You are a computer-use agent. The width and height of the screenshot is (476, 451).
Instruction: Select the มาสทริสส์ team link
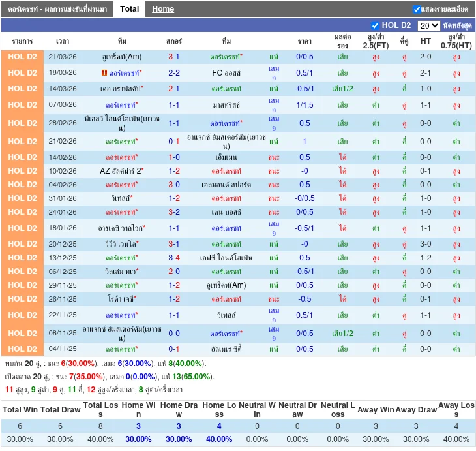click(x=226, y=104)
